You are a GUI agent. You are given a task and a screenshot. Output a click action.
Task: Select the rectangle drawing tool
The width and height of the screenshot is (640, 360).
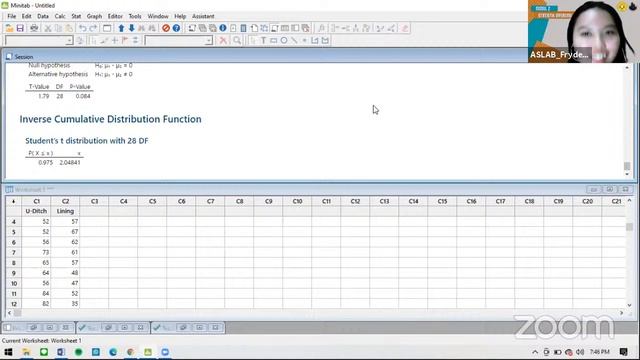pos(273,40)
